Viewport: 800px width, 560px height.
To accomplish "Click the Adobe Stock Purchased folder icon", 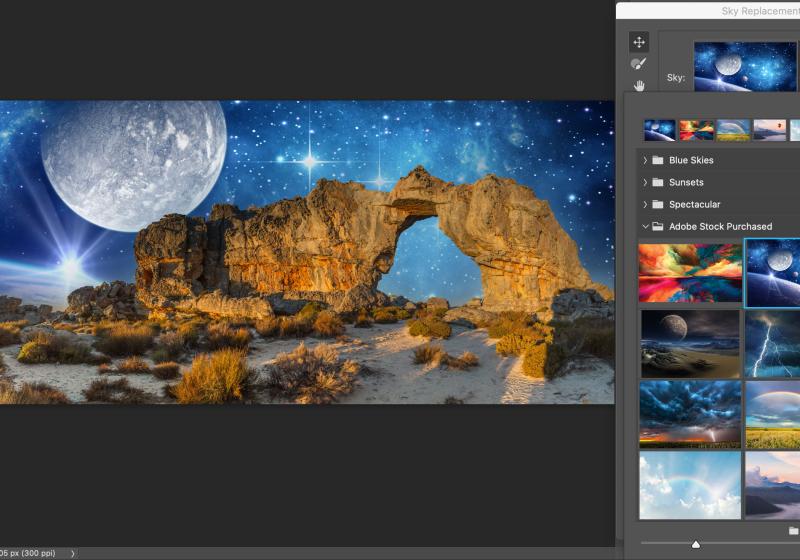I will (658, 226).
